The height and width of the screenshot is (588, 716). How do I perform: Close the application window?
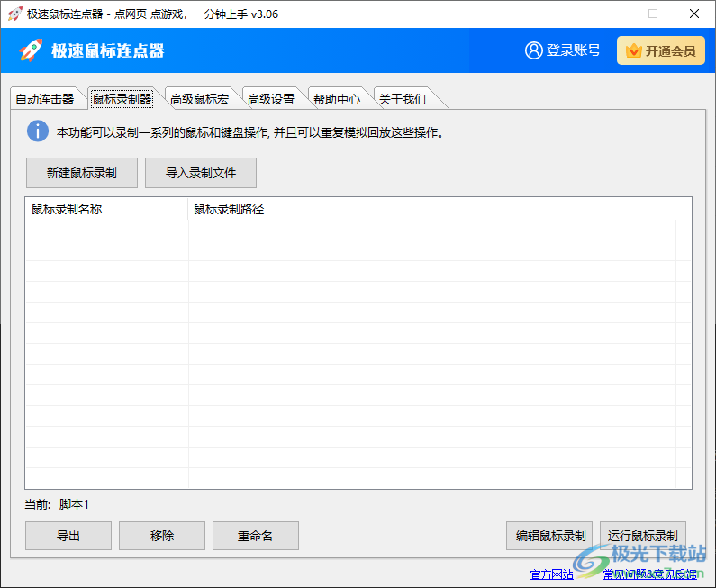click(x=694, y=14)
